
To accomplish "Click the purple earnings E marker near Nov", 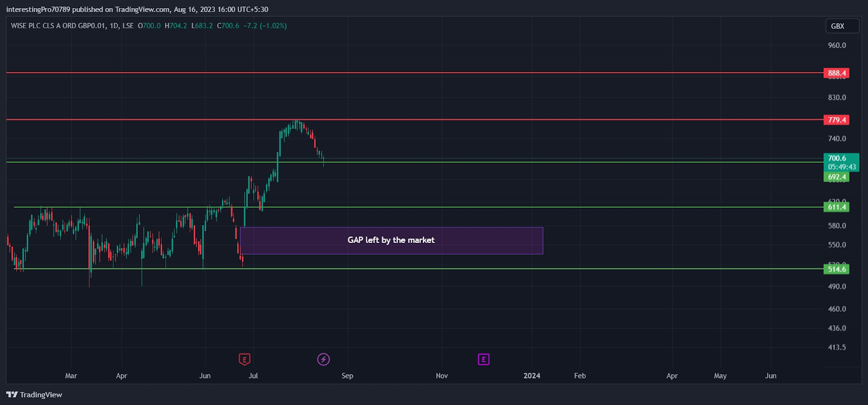I will pyautogui.click(x=483, y=359).
